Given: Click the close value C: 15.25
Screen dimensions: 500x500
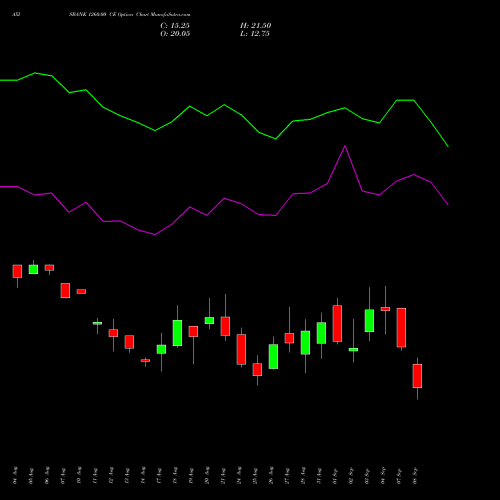Looking at the screenshot, I should (175, 26).
